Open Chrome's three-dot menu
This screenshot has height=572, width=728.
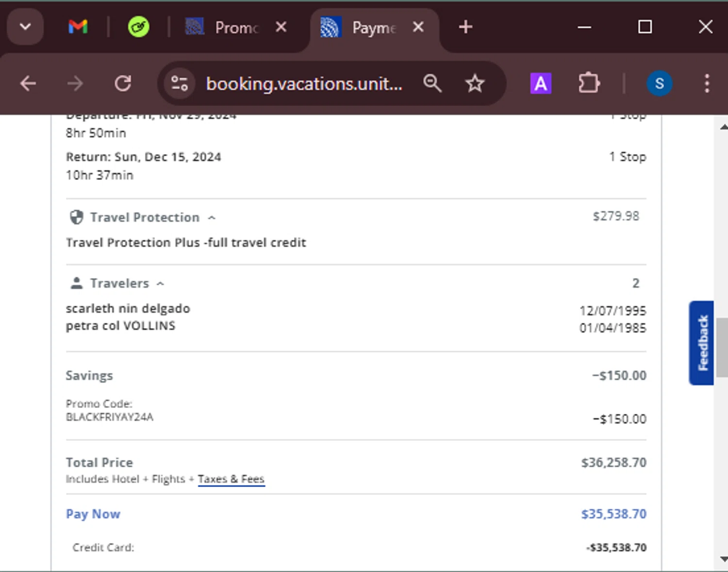pos(707,84)
